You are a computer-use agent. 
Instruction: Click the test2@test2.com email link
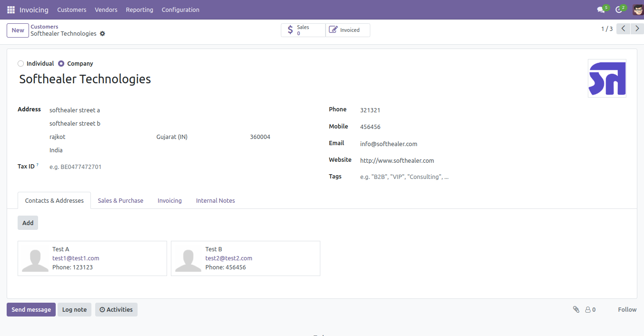(229, 258)
